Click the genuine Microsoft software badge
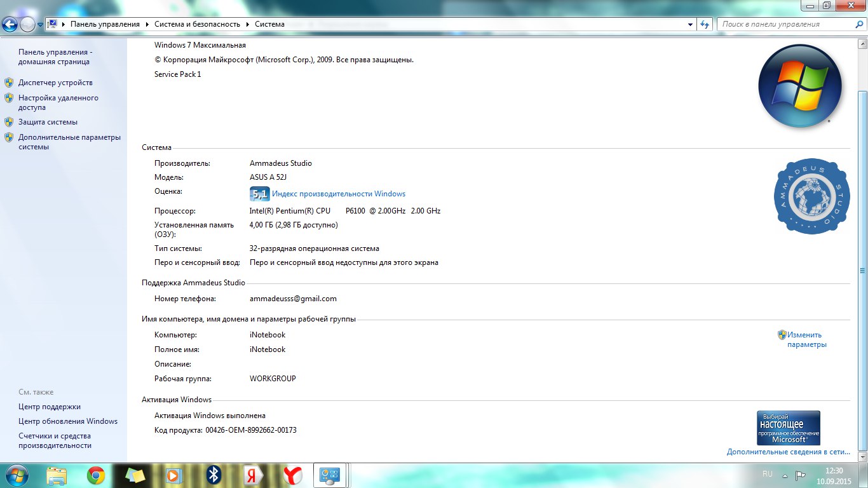 pos(789,428)
